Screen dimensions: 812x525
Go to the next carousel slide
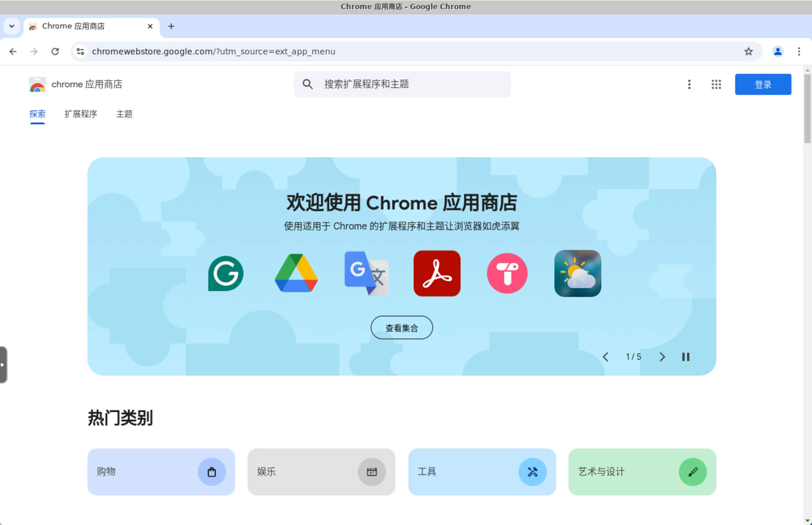(x=662, y=357)
